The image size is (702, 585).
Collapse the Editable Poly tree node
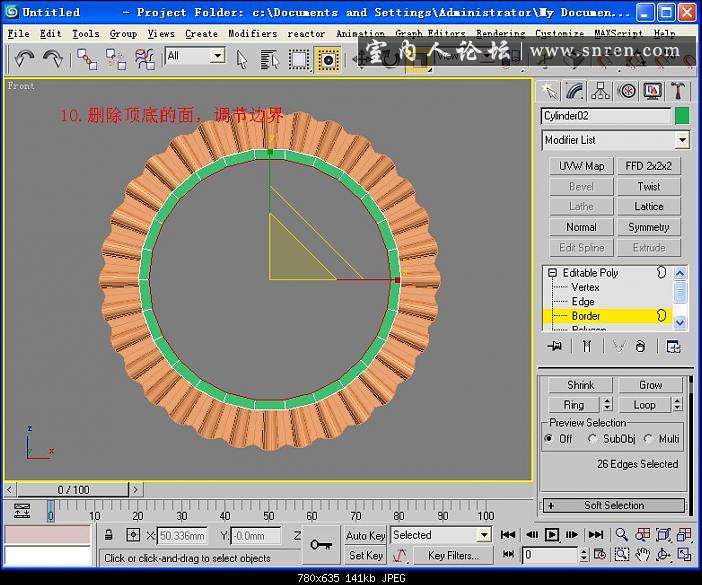553,273
